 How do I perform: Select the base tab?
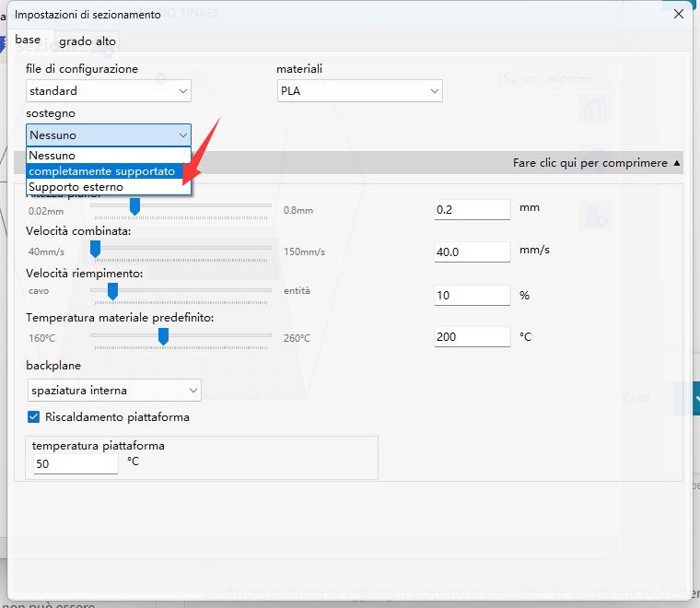coord(28,41)
